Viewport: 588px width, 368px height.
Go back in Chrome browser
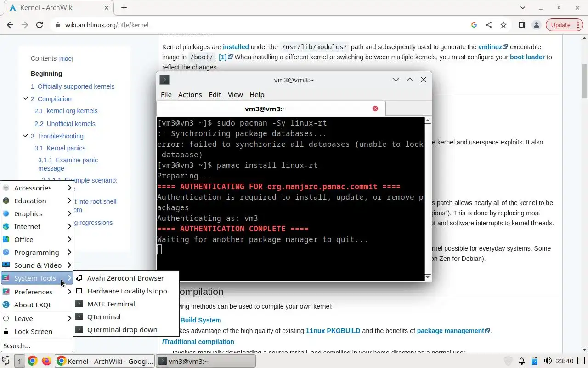pos(10,25)
